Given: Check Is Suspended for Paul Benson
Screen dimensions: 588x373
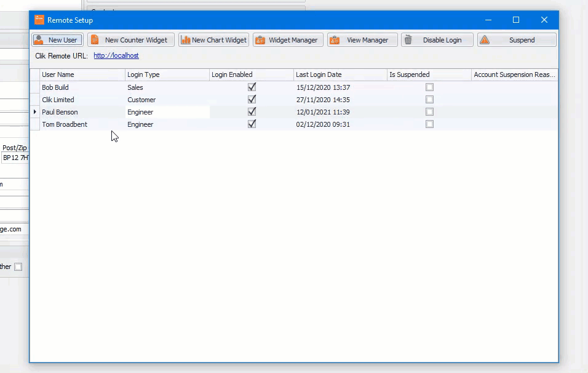Looking at the screenshot, I should click(429, 112).
